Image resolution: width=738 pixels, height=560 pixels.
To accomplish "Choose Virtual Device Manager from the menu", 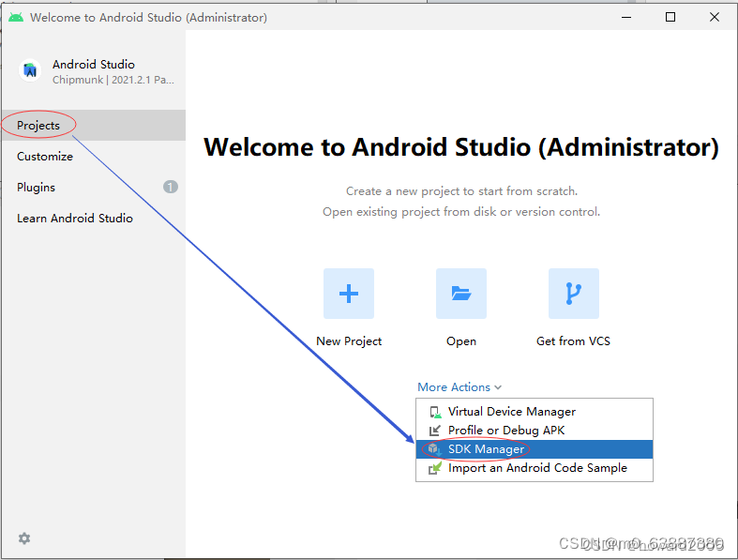I will 535,412.
